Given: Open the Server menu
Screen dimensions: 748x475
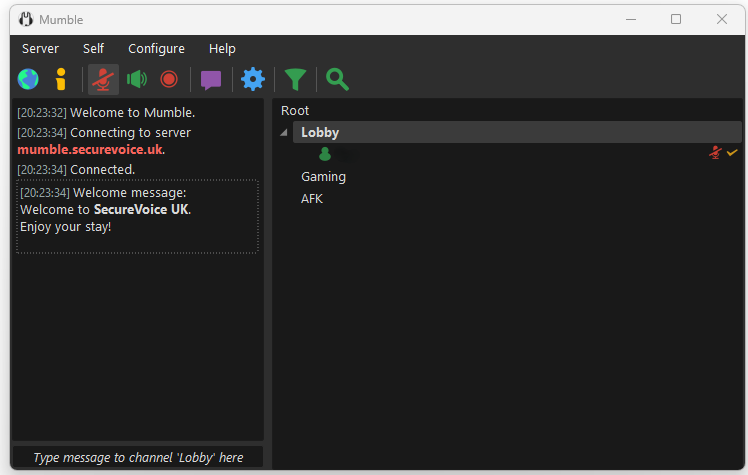Looking at the screenshot, I should (x=40, y=49).
